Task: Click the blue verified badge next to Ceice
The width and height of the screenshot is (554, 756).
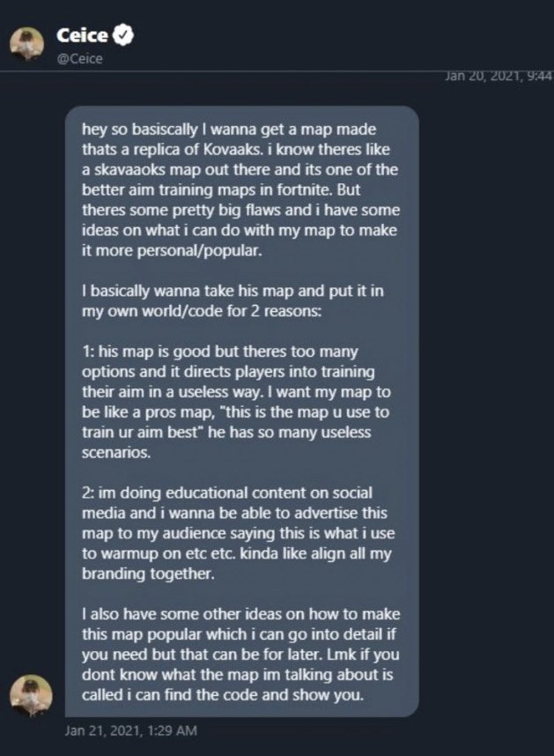Action: [x=124, y=34]
